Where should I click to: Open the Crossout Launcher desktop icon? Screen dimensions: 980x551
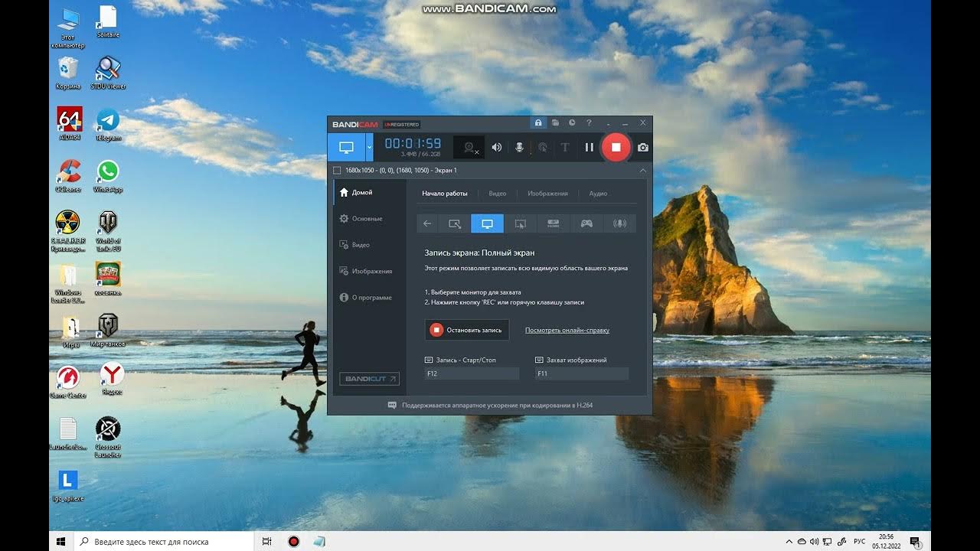coord(108,438)
